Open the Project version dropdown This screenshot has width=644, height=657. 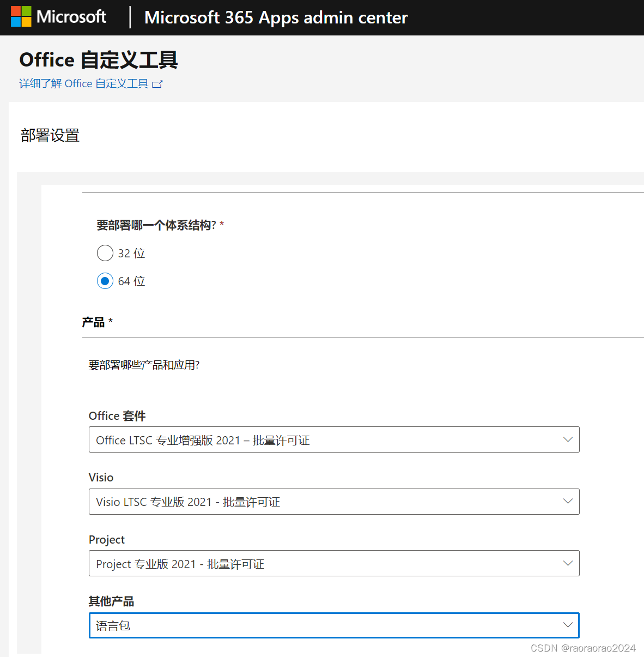334,563
